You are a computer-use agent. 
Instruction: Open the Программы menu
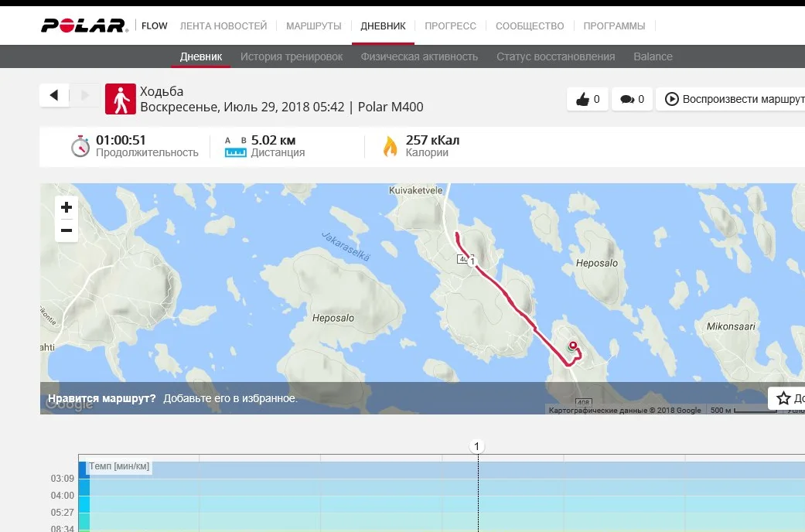point(614,26)
